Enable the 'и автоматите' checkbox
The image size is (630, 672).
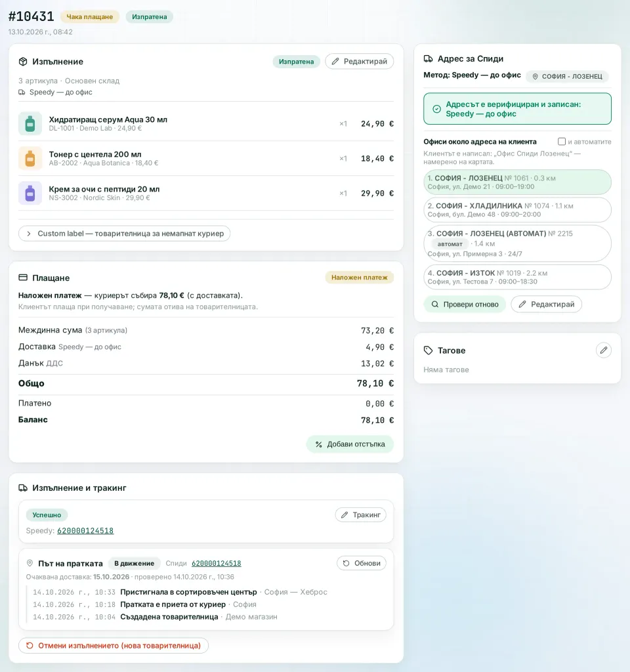pyautogui.click(x=562, y=142)
